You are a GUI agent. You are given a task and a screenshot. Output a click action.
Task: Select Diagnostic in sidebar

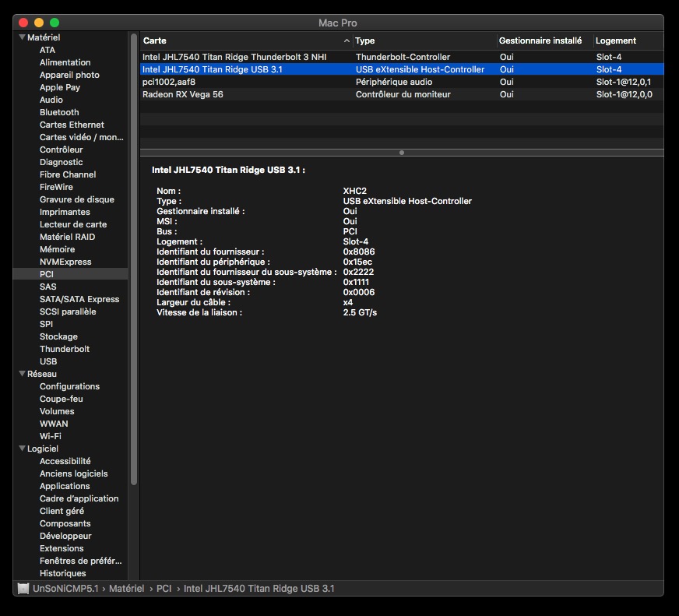point(61,162)
